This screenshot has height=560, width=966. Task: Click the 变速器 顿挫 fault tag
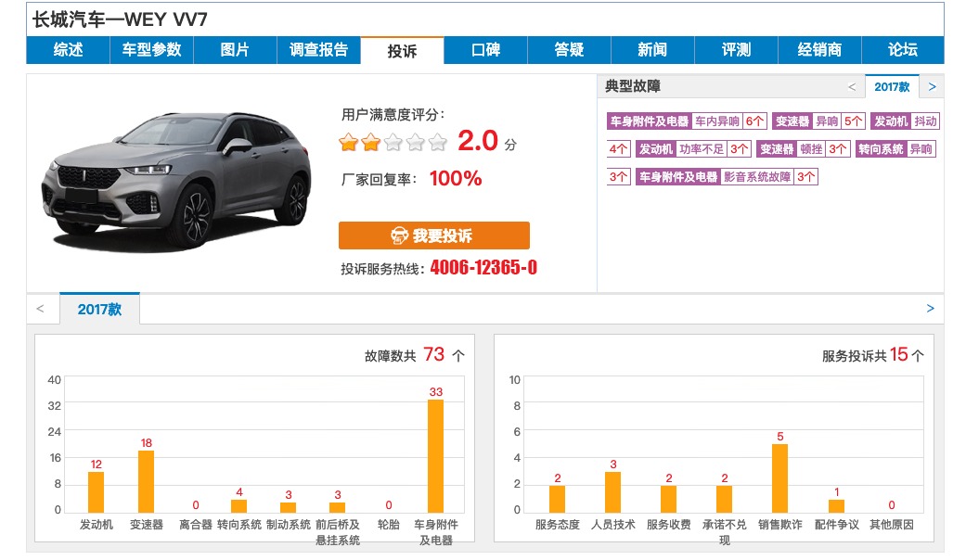[811, 149]
